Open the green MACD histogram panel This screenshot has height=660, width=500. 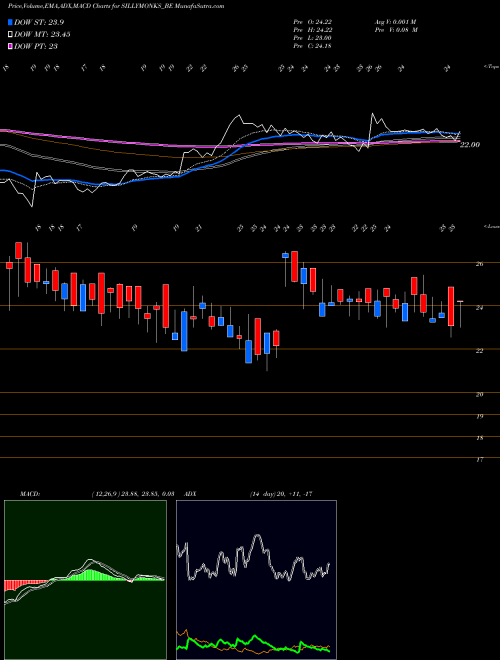[x=85, y=580]
